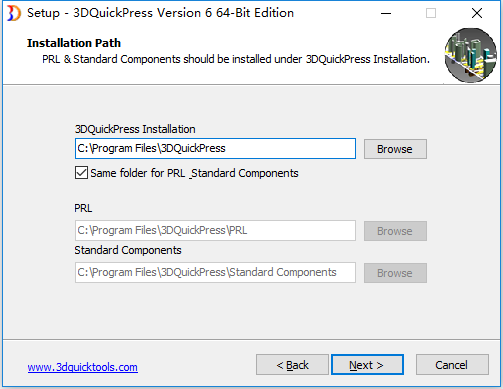Click the disabled Browse button beside PRL

pyautogui.click(x=395, y=231)
